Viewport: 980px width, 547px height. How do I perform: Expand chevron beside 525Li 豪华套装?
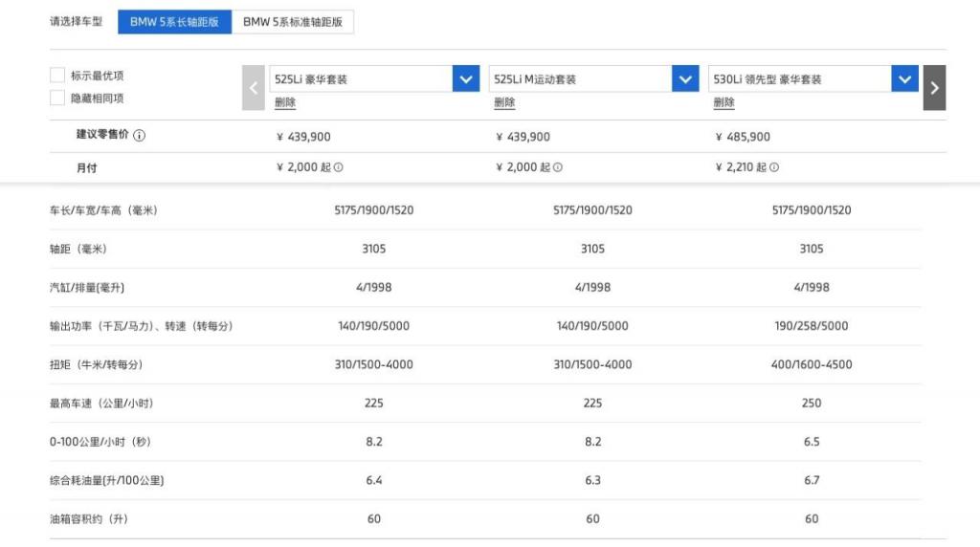pos(466,79)
